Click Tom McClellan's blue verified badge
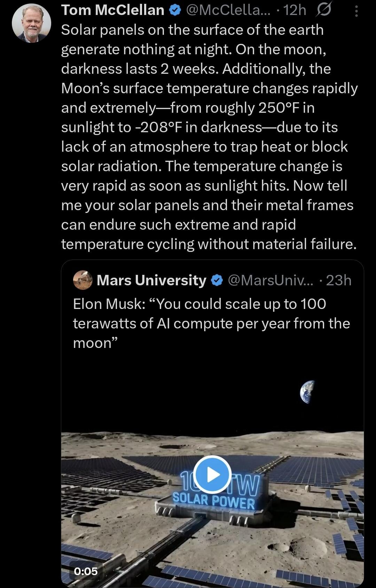Screen dimensions: 376x588 coord(175,11)
